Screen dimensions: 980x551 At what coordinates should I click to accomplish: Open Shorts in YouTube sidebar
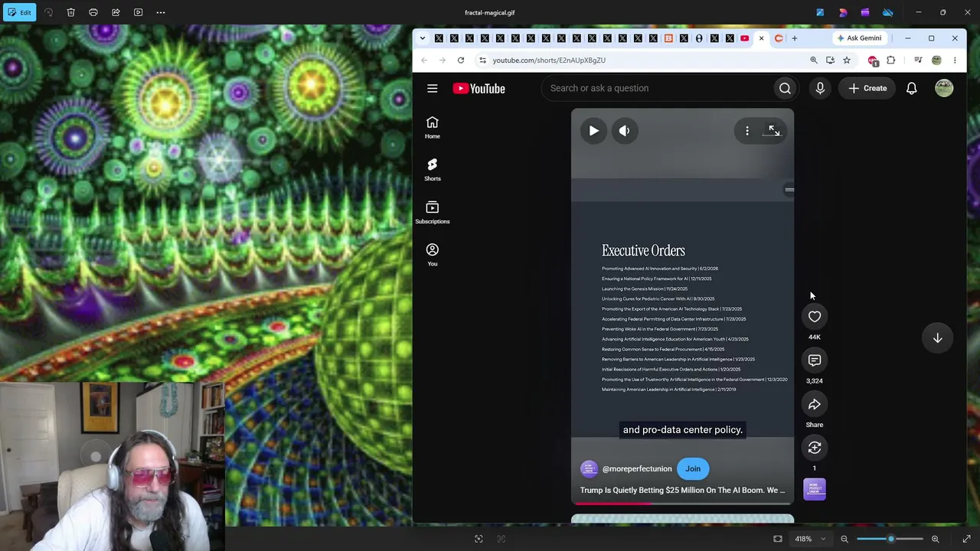433,170
